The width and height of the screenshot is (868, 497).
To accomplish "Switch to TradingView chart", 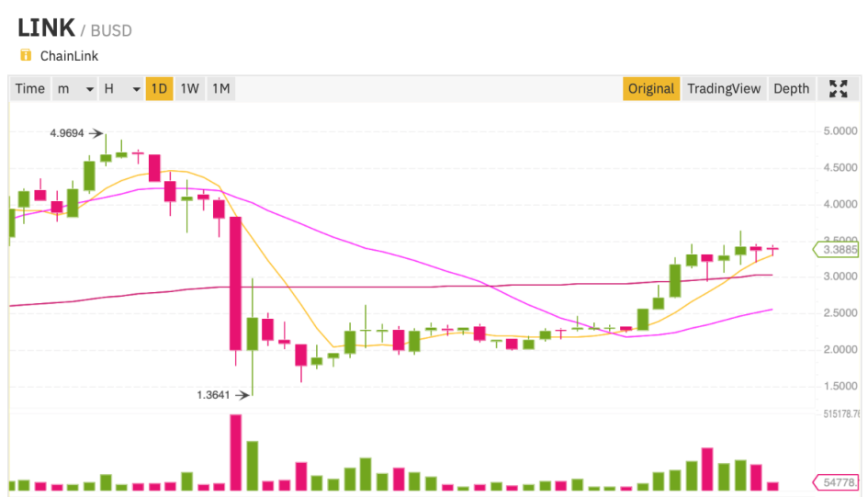I will pos(724,88).
